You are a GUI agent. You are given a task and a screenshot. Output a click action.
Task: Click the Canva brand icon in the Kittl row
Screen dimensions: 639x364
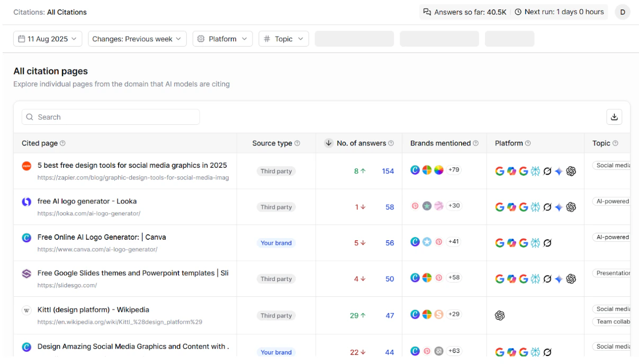coord(415,314)
